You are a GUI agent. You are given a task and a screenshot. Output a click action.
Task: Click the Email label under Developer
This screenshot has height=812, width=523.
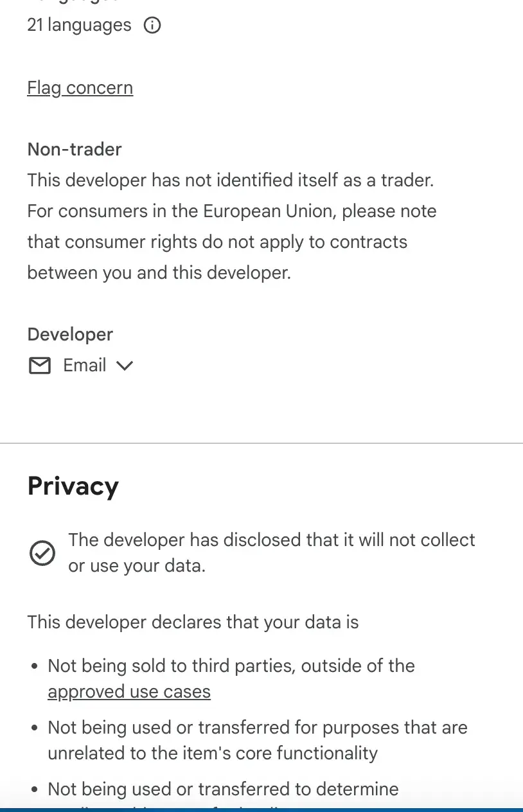pos(84,366)
